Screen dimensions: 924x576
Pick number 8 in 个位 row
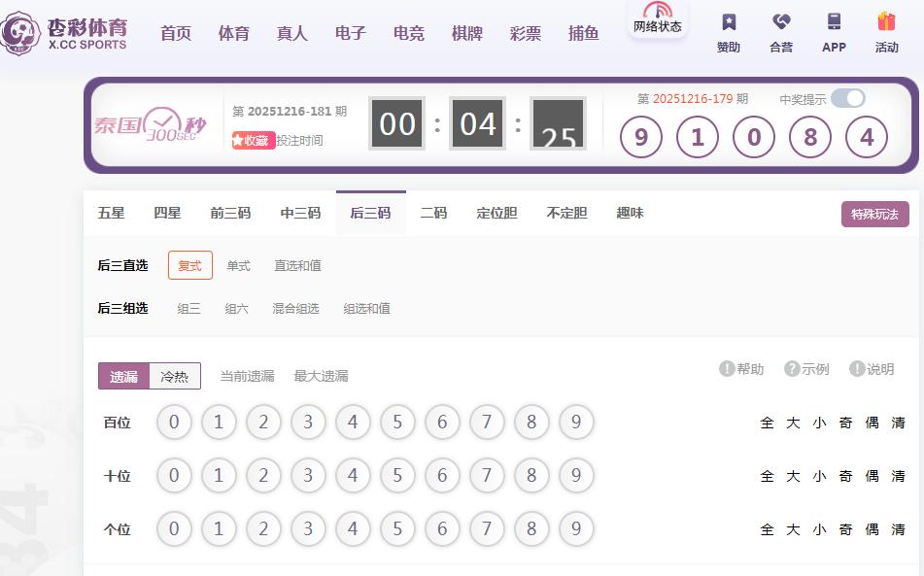point(531,529)
